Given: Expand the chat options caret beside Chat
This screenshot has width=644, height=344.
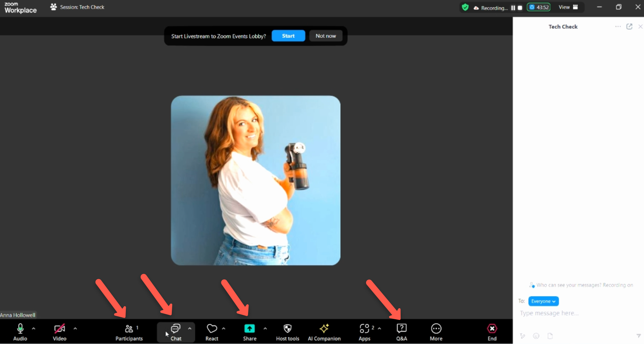Looking at the screenshot, I should [x=190, y=328].
